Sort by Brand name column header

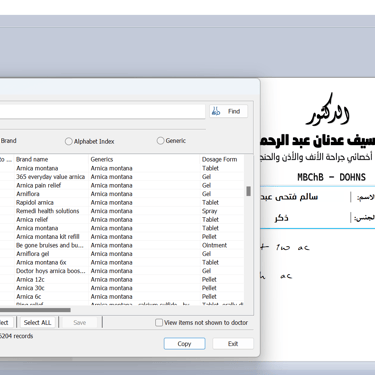coord(52,159)
